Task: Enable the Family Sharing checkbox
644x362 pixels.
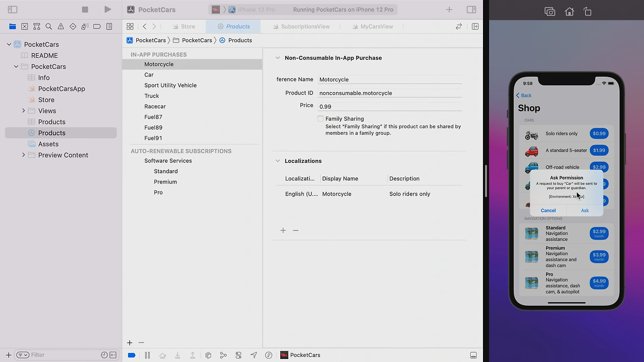Action: coord(320,119)
